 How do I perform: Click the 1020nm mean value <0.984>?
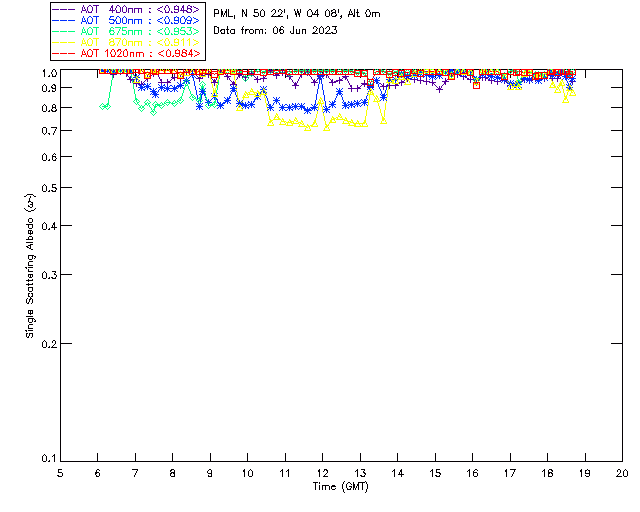tap(179, 53)
